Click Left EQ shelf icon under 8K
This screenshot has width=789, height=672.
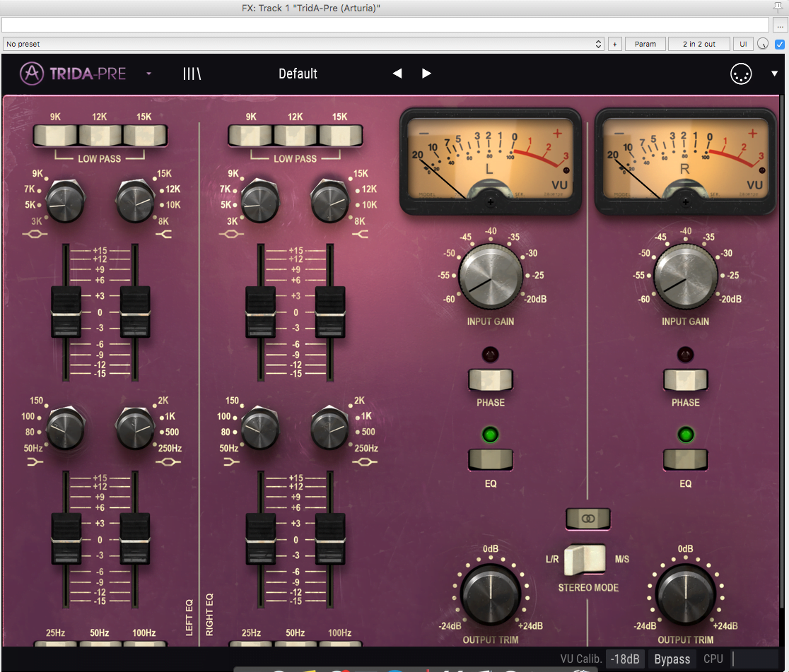point(163,234)
